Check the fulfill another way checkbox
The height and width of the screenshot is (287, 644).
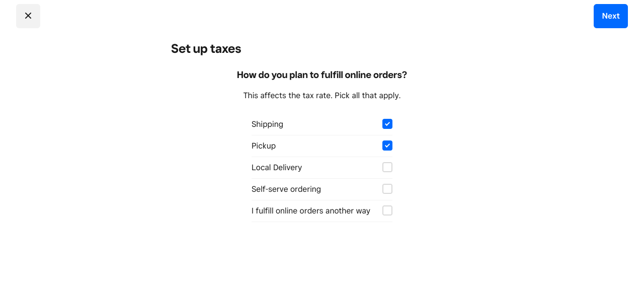387,210
